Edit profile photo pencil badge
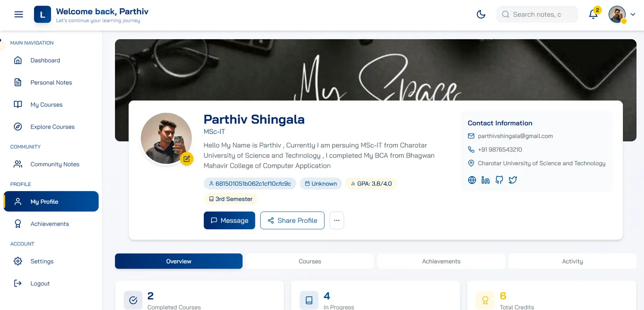 click(x=187, y=159)
